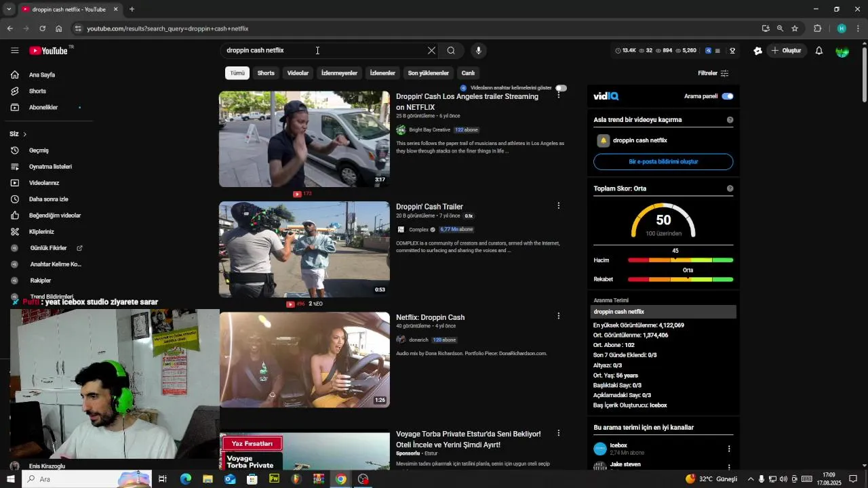Open Windows Start menu
Viewport: 868px width, 488px height.
(x=11, y=479)
